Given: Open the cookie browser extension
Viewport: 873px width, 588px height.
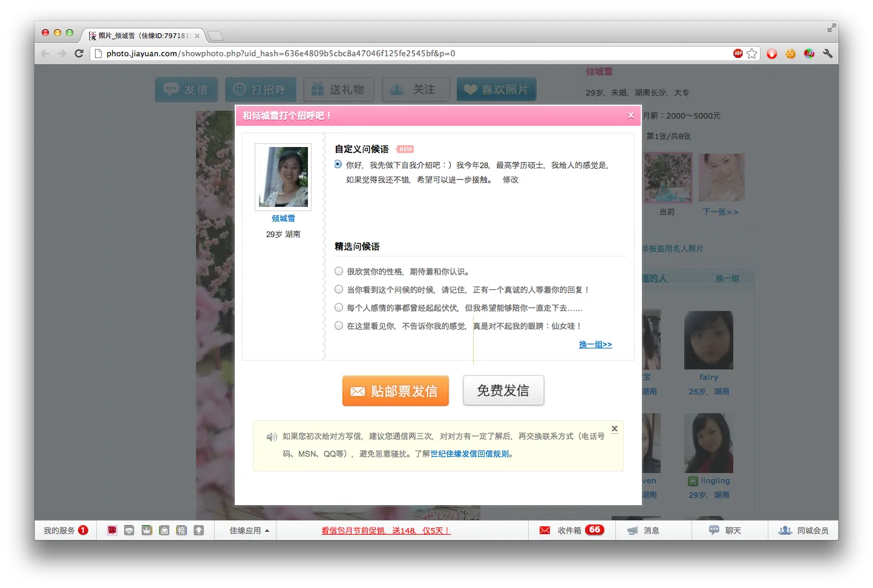Looking at the screenshot, I should point(791,53).
